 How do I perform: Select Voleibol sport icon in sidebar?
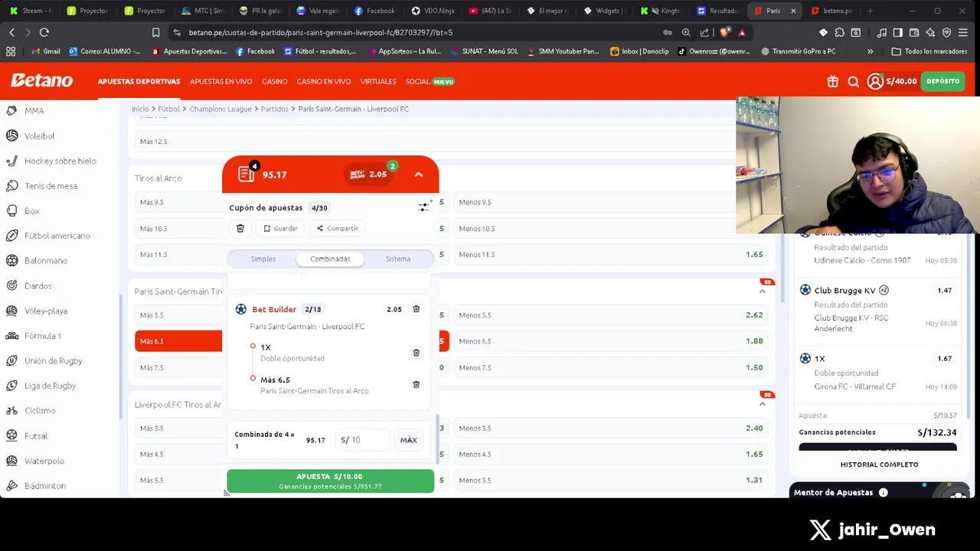point(12,135)
